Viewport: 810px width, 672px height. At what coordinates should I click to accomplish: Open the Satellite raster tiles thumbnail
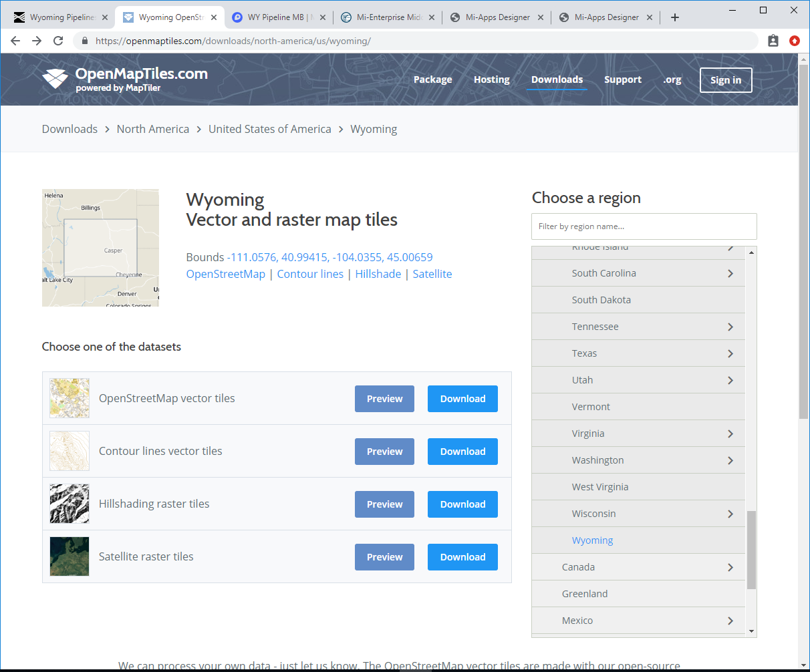(x=70, y=556)
